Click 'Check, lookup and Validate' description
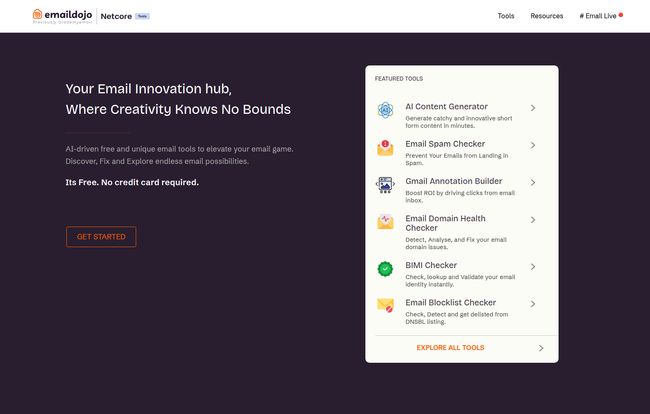The height and width of the screenshot is (414, 650). [x=460, y=281]
